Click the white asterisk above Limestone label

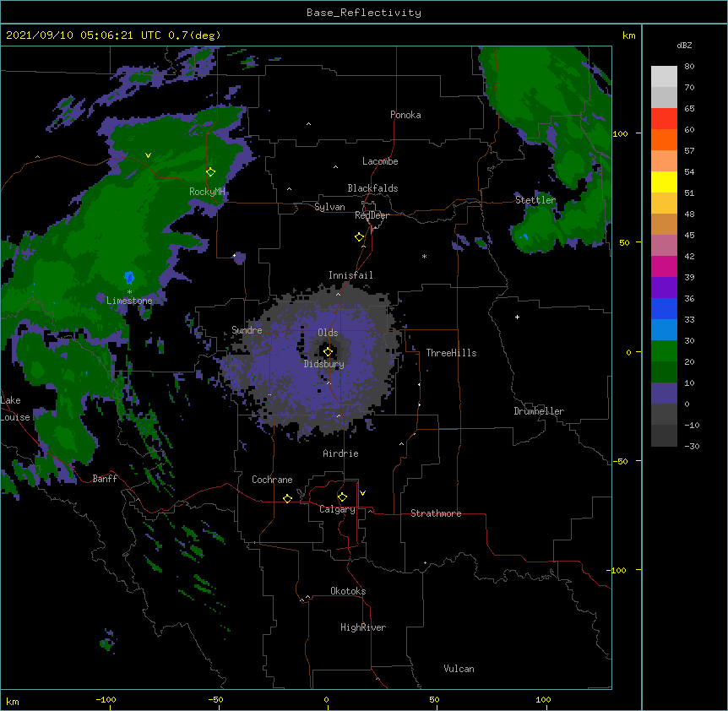click(x=129, y=292)
